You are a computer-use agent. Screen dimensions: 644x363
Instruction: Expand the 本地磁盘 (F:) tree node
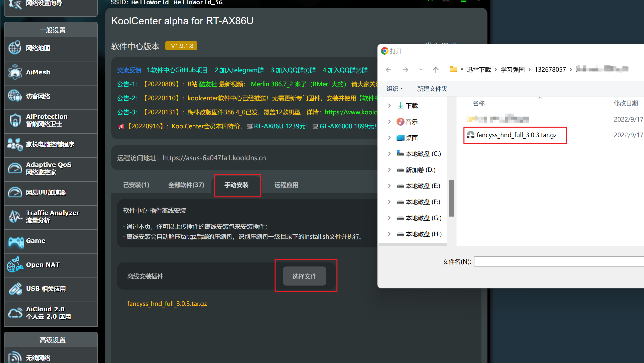389,202
